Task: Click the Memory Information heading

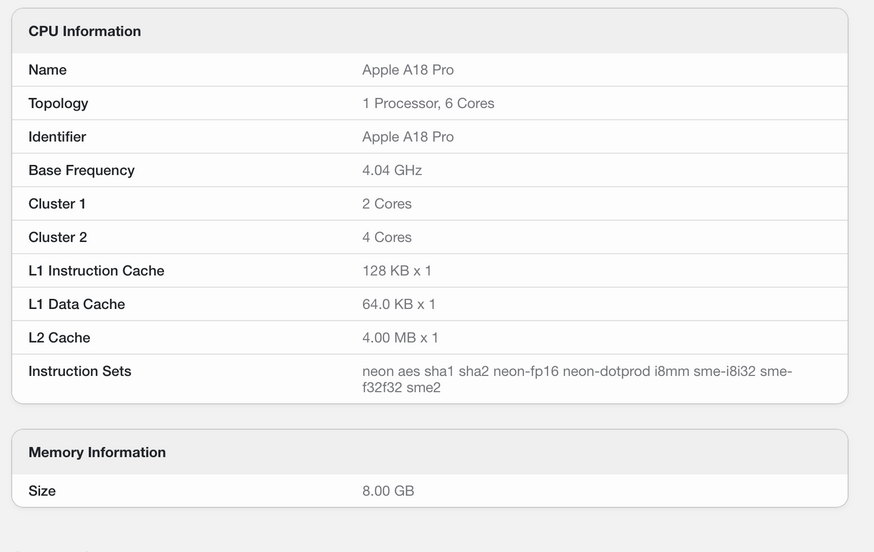Action: coord(97,452)
